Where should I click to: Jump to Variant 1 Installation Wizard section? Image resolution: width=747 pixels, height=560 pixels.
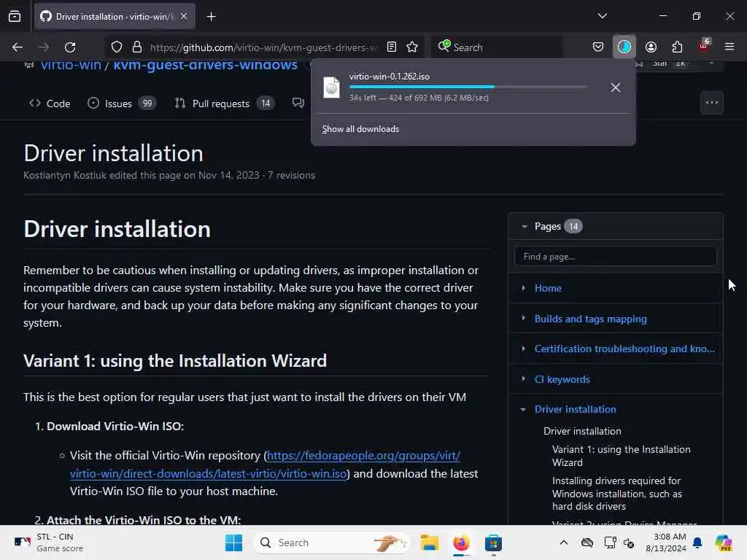point(621,456)
